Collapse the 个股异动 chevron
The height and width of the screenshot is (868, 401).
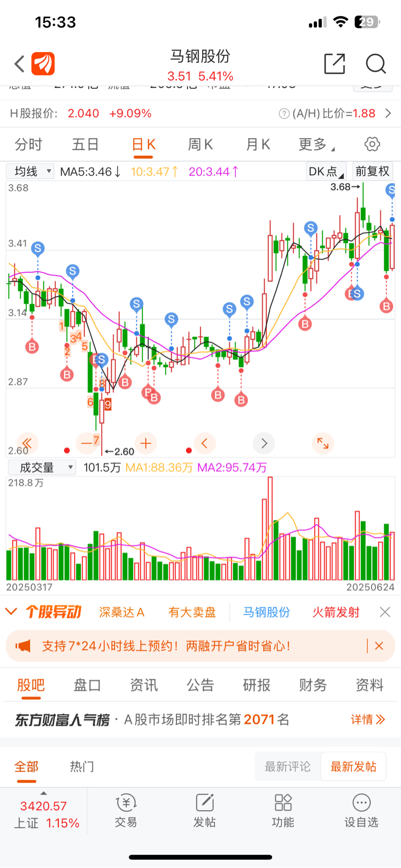(x=11, y=611)
